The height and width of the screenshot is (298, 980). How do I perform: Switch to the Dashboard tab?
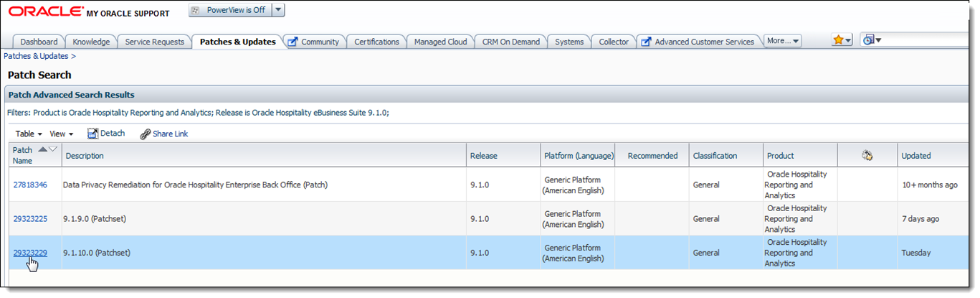click(39, 42)
